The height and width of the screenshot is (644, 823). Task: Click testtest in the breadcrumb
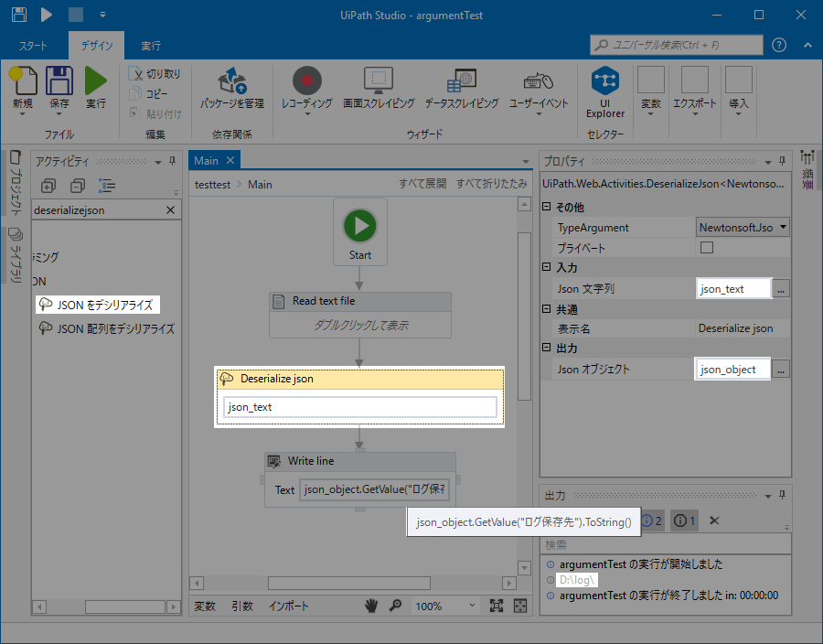click(212, 185)
